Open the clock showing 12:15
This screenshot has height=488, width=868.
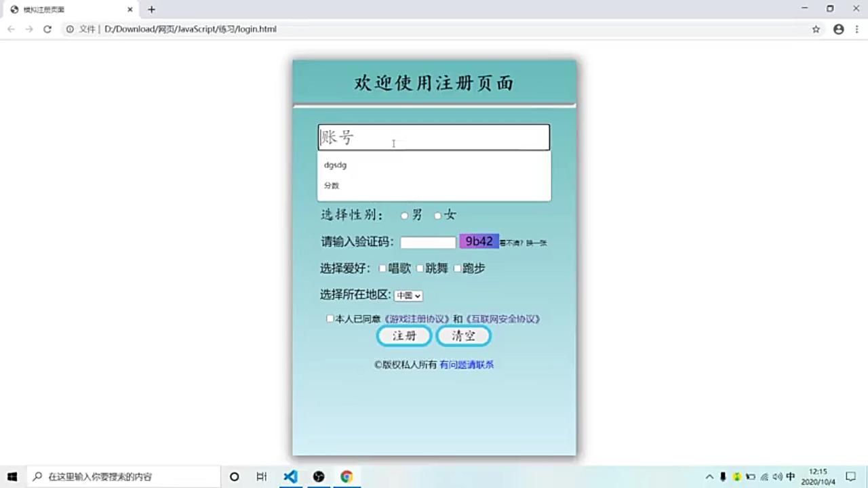pos(818,476)
